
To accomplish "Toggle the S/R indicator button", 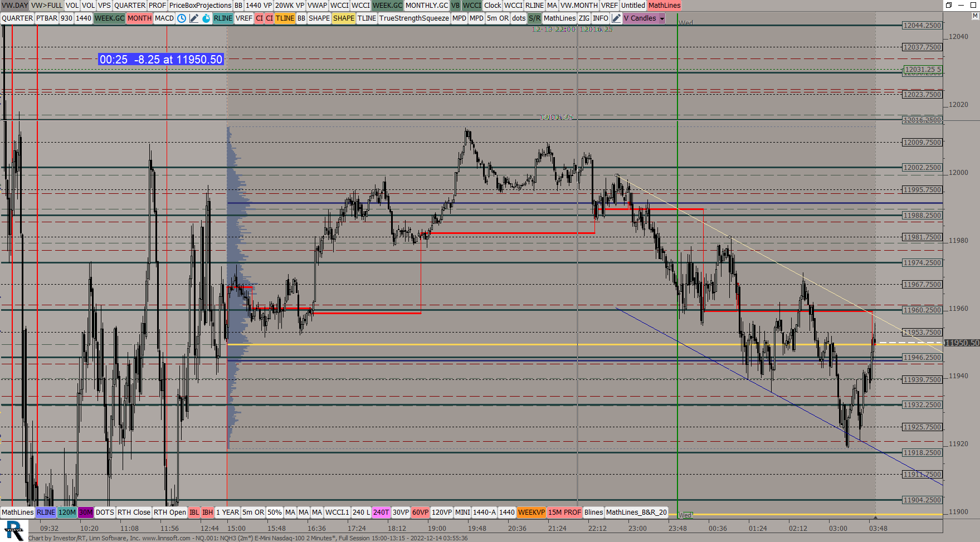I will (x=534, y=18).
